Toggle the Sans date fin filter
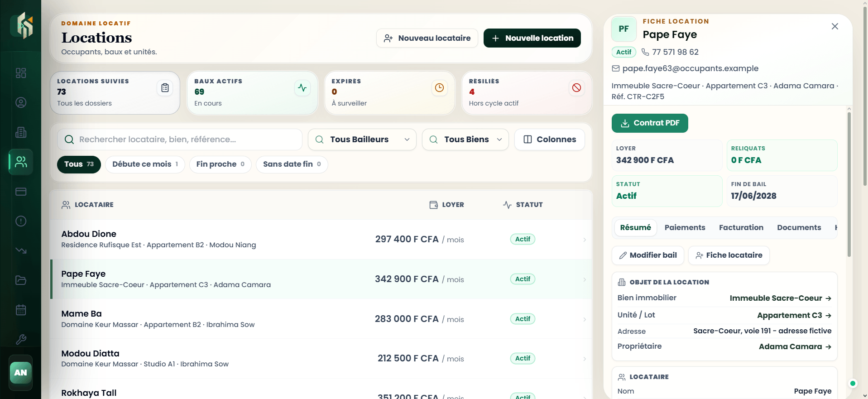 [292, 164]
